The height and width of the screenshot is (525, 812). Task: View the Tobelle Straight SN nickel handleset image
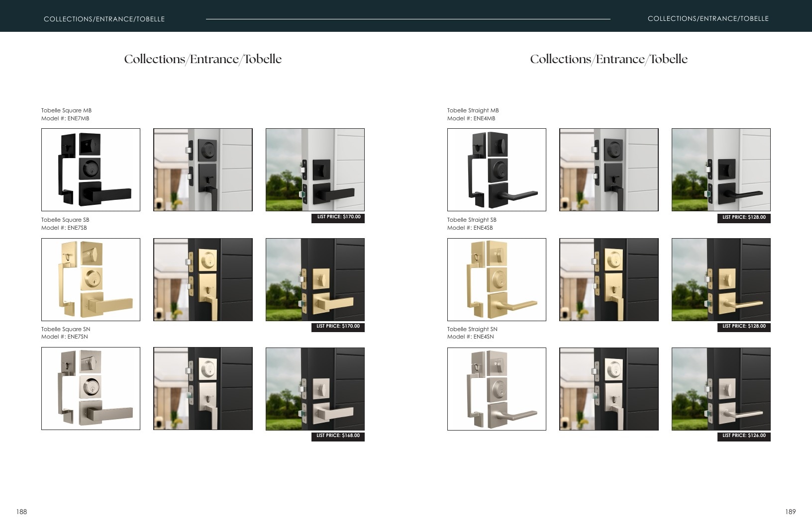(497, 389)
